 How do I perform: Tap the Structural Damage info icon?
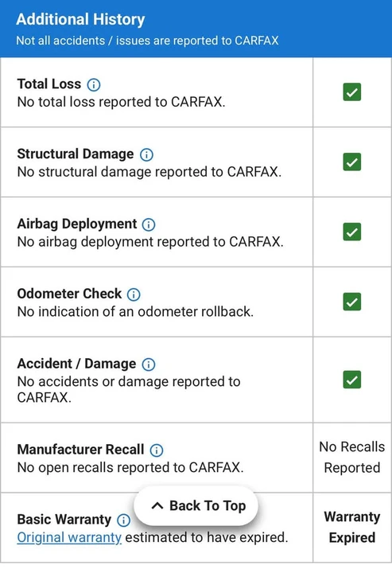click(x=147, y=154)
